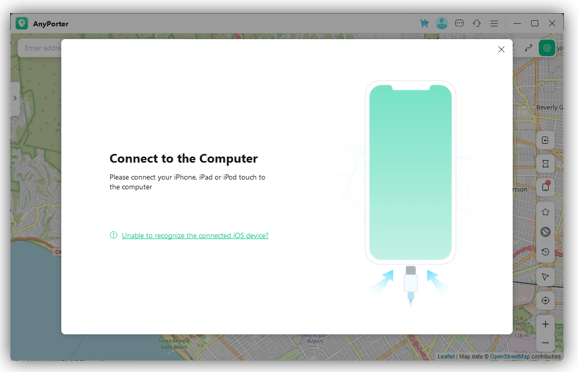The width and height of the screenshot is (578, 372).
Task: Expand the collapsed left side panel
Action: 15,98
